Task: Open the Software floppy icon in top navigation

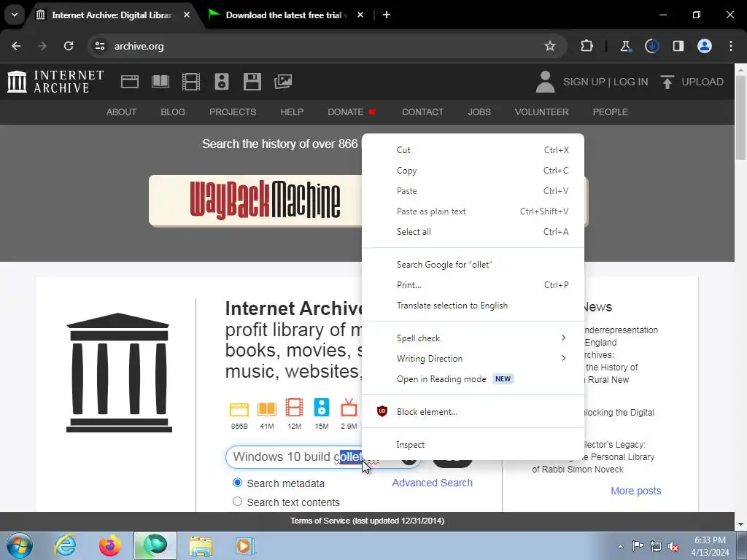Action: click(252, 82)
